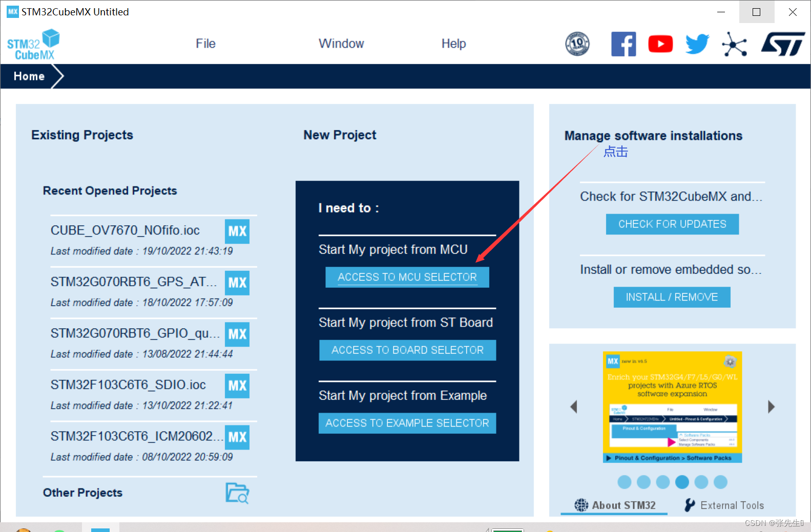Click 'Check for STM32CubeMX and...' text
Viewport: 811px width, 532px height.
671,197
